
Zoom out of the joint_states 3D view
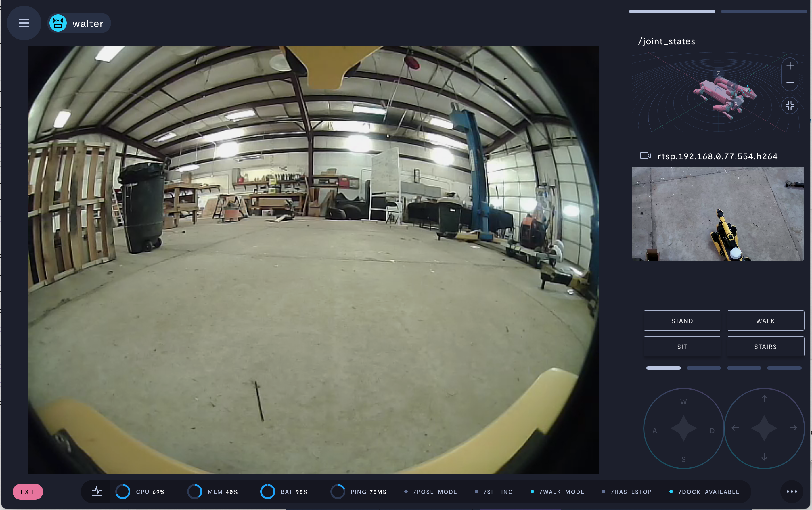tap(790, 82)
